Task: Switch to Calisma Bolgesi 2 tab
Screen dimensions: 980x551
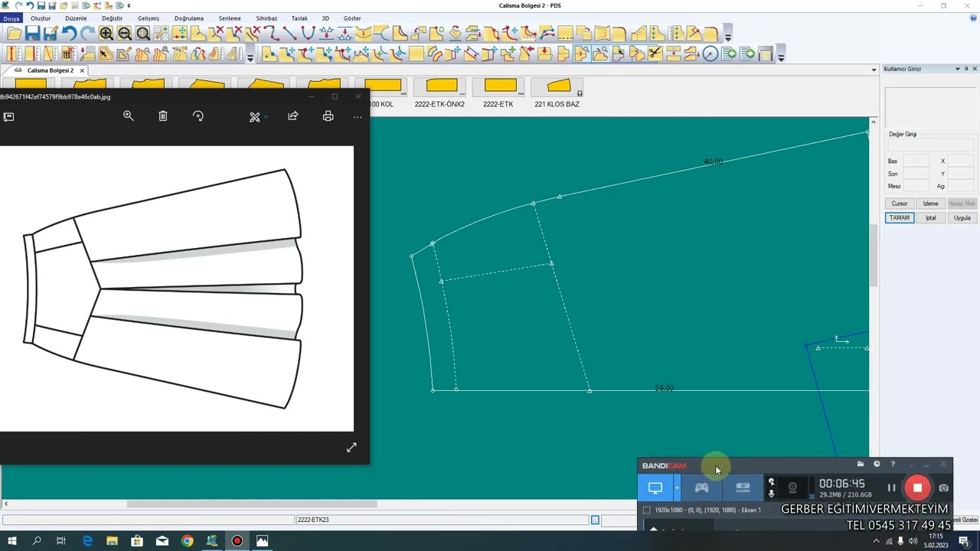Action: (x=51, y=70)
